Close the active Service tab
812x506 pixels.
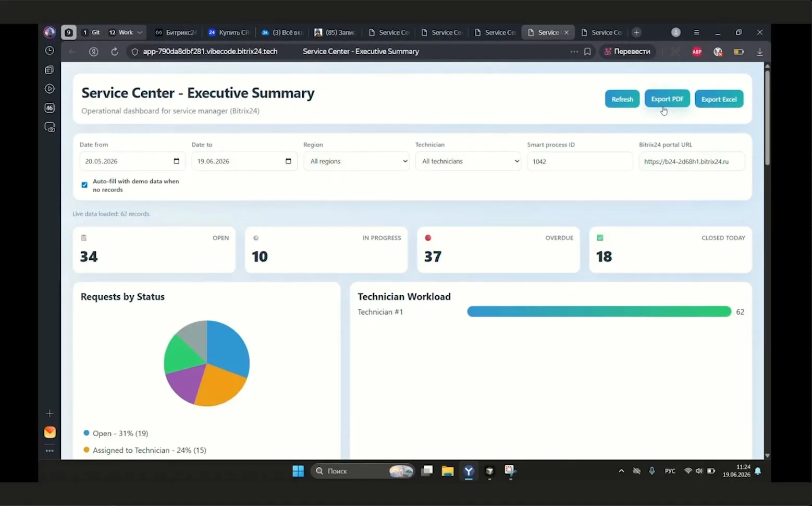pyautogui.click(x=567, y=32)
